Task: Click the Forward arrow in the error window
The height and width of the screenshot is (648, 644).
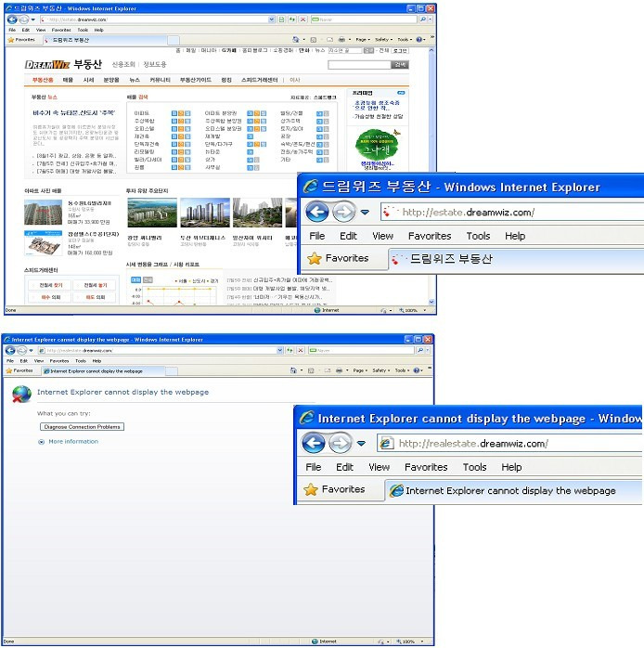Action: pyautogui.click(x=21, y=350)
